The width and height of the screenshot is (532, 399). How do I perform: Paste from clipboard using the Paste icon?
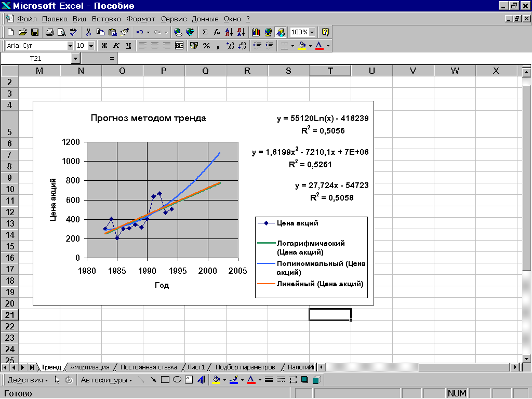point(112,32)
